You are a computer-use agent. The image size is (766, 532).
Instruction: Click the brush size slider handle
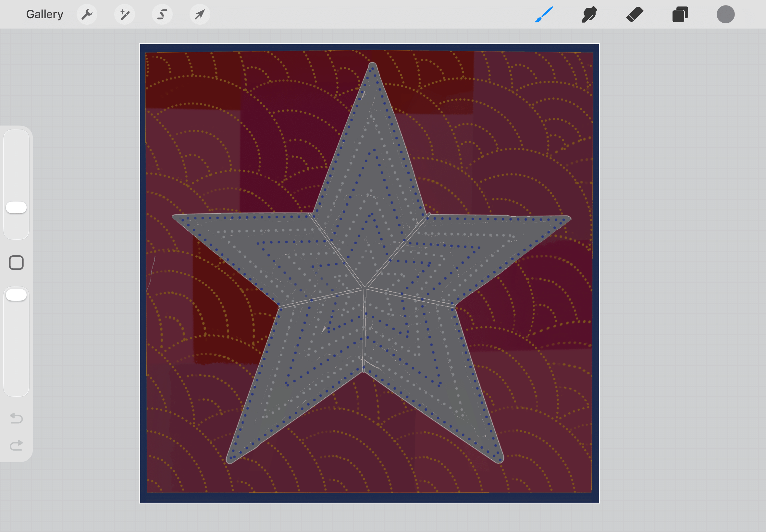click(x=16, y=207)
